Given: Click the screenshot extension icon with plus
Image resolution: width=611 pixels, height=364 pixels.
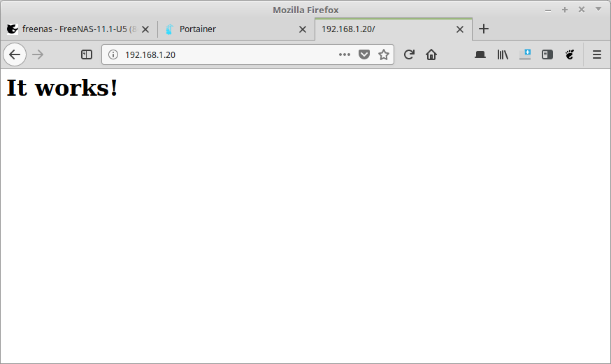Looking at the screenshot, I should pos(525,54).
